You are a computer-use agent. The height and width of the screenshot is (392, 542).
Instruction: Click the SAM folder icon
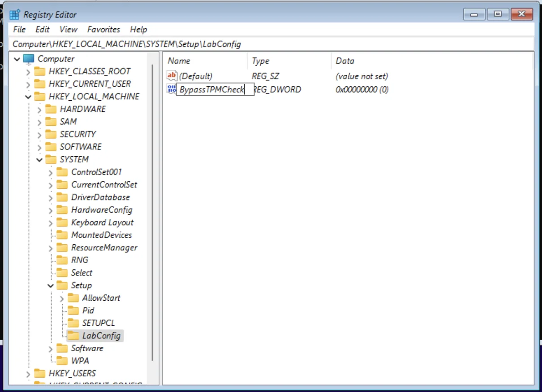click(52, 122)
